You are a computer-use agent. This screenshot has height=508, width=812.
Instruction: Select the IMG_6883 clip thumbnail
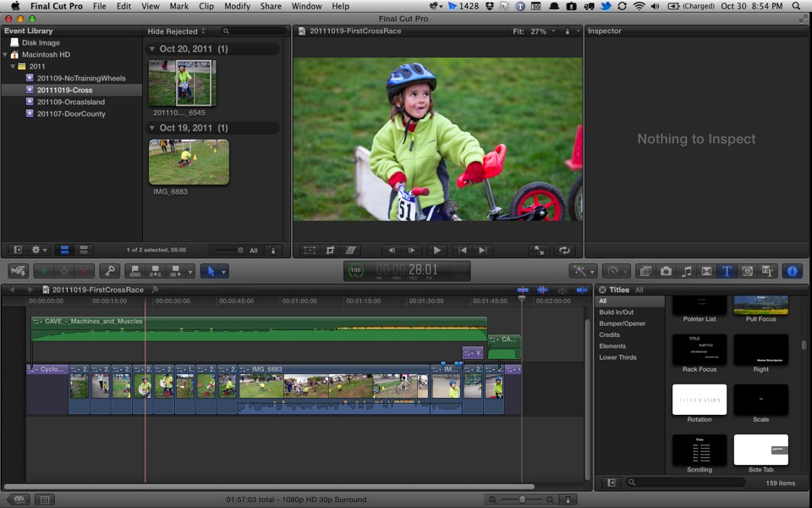(x=189, y=162)
